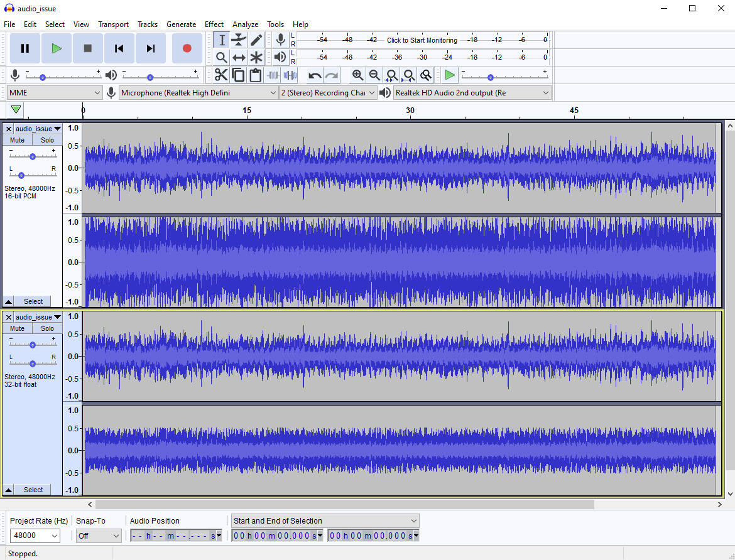Viewport: 735px width, 560px height.
Task: Open the Analyze menu
Action: click(x=245, y=24)
